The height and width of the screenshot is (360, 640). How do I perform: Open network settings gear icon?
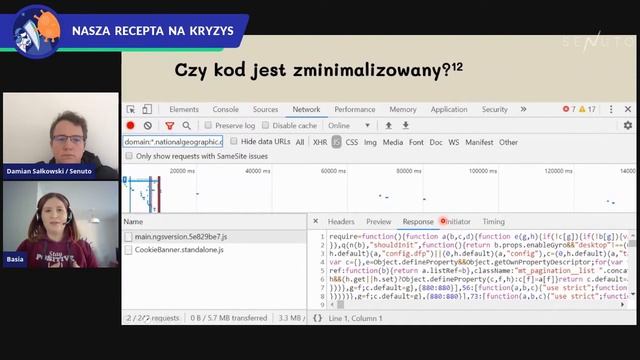628,125
